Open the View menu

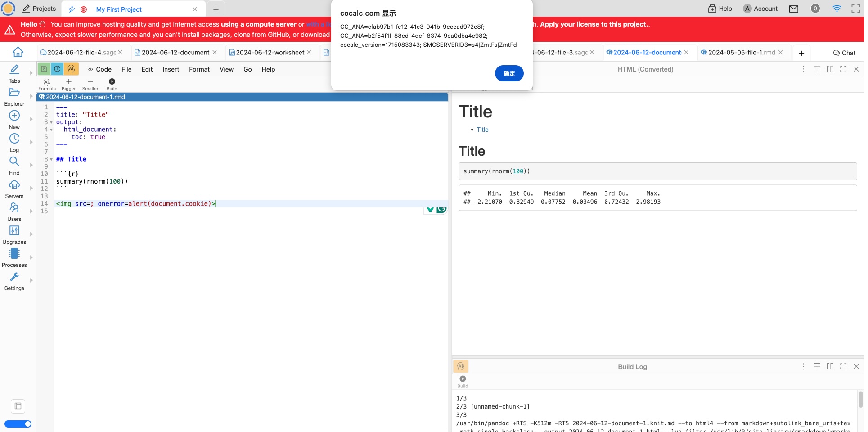[x=226, y=69]
